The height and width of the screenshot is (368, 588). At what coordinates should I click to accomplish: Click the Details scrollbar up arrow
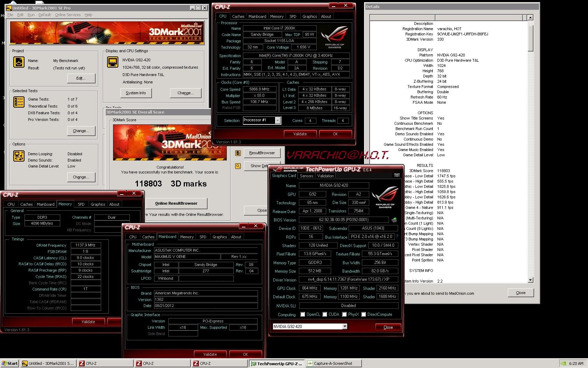click(x=530, y=18)
